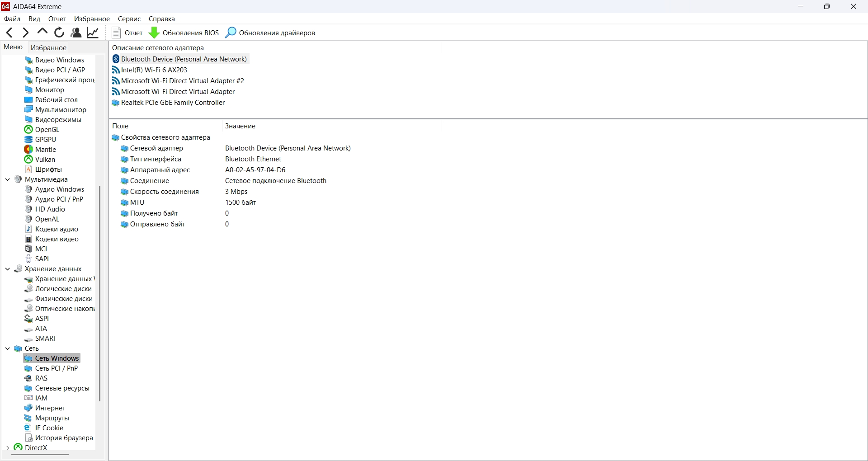
Task: Click the Refresh icon in the toolbar
Action: pos(59,33)
